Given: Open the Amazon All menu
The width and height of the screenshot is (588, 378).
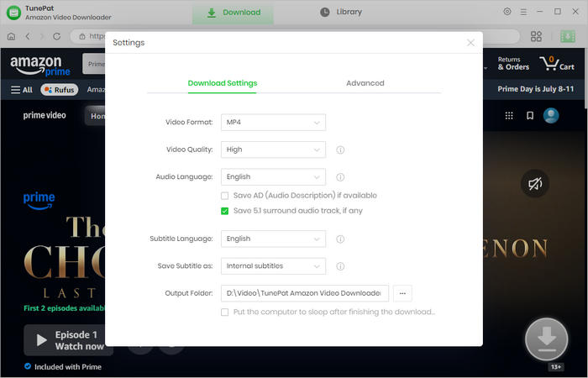Looking at the screenshot, I should [x=22, y=90].
